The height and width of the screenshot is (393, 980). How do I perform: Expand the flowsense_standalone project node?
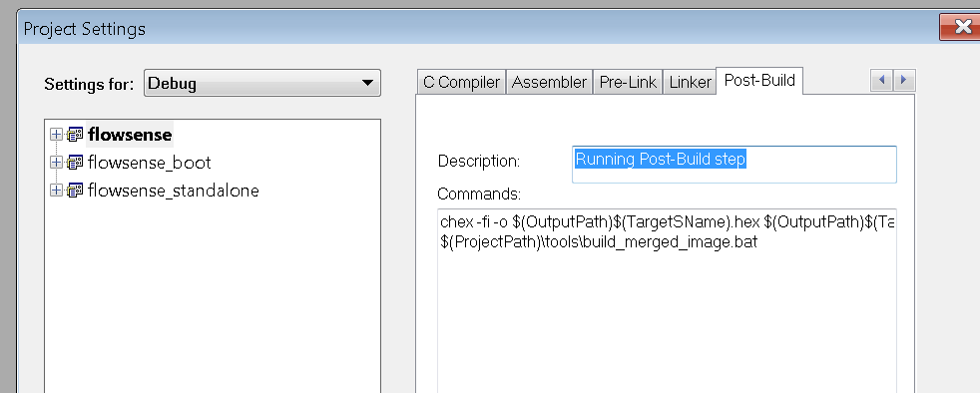click(56, 190)
